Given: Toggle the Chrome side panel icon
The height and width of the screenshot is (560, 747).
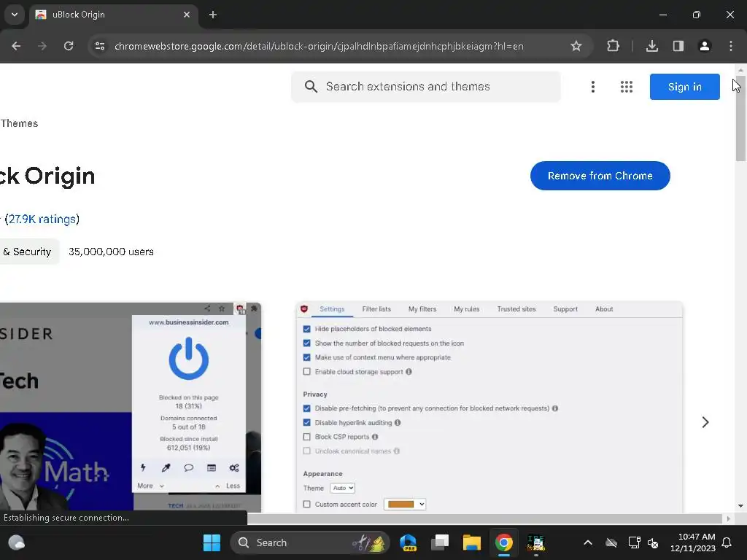Looking at the screenshot, I should click(678, 46).
